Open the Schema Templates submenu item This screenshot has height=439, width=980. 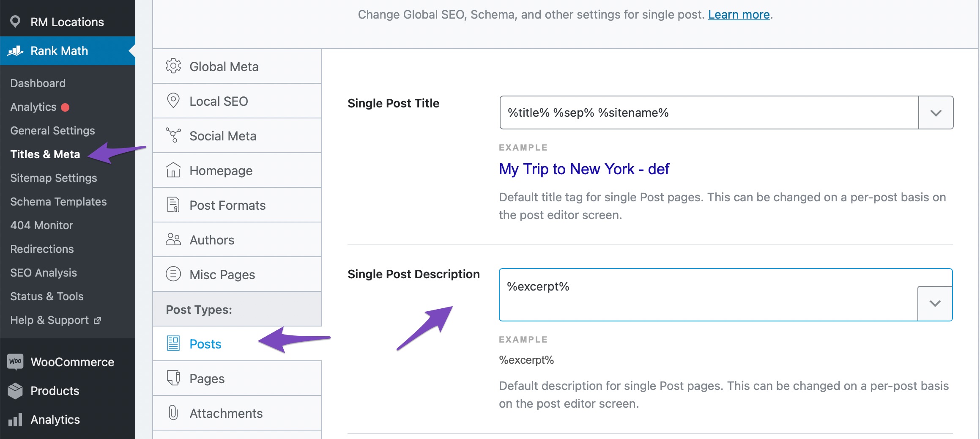58,202
